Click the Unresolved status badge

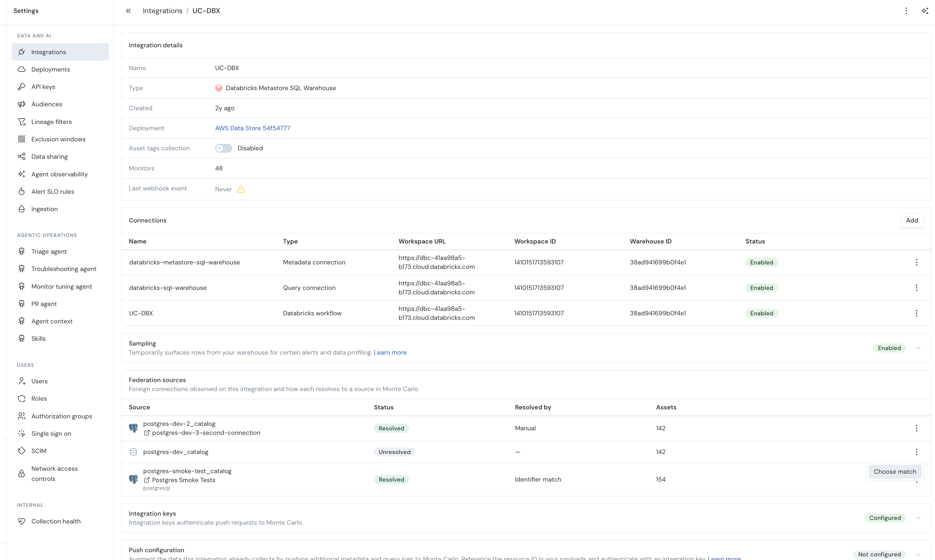(x=395, y=452)
